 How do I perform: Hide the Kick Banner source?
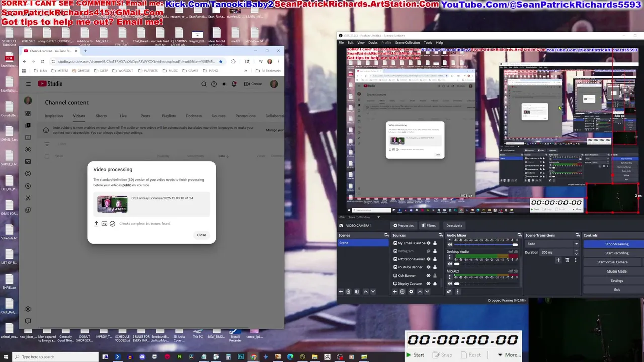(429, 276)
